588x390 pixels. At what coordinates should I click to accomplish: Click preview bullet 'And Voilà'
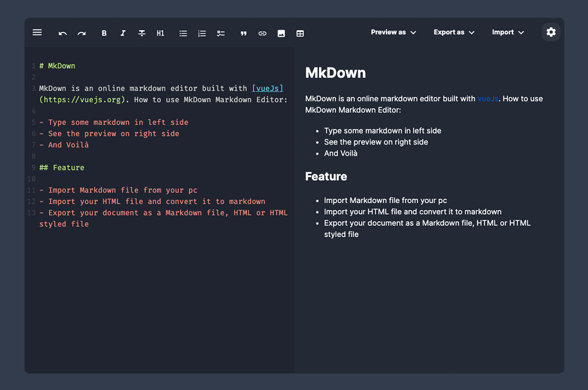click(340, 153)
